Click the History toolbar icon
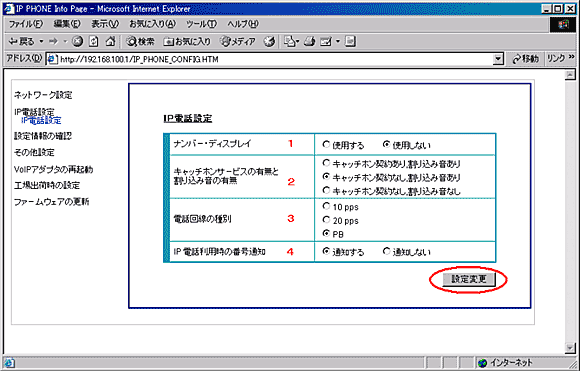The image size is (580, 371). pyautogui.click(x=269, y=41)
